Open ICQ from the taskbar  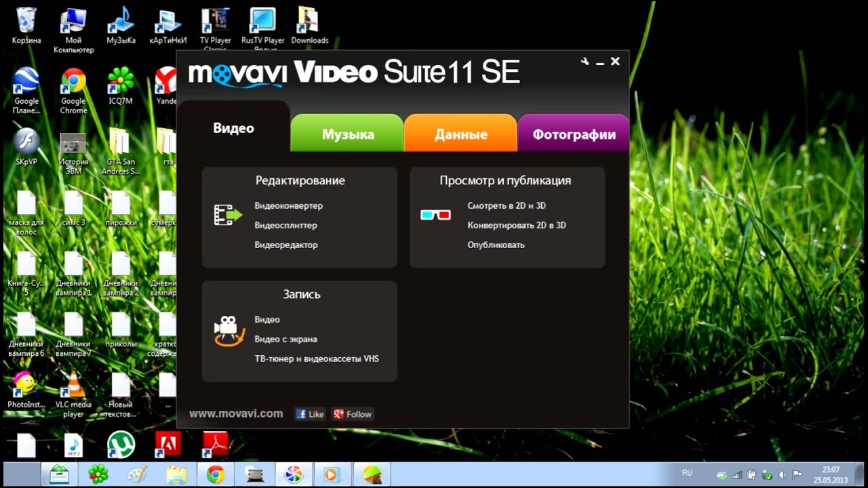point(99,474)
